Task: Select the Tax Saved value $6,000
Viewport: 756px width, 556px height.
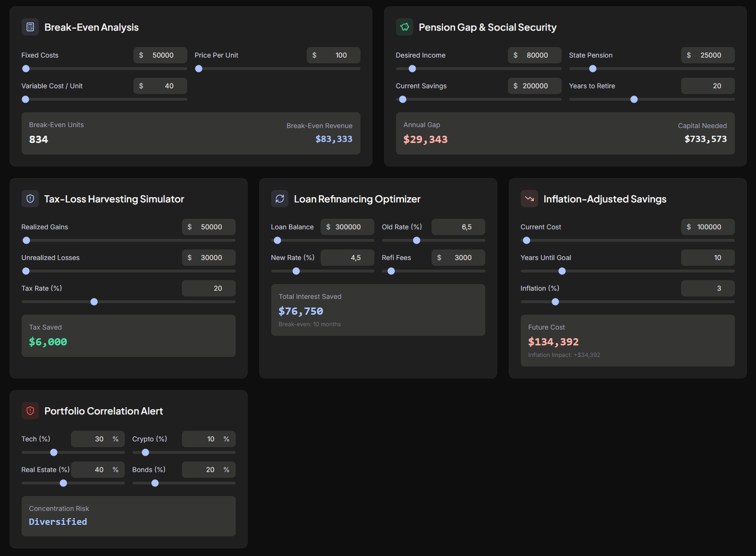Action: click(x=48, y=342)
